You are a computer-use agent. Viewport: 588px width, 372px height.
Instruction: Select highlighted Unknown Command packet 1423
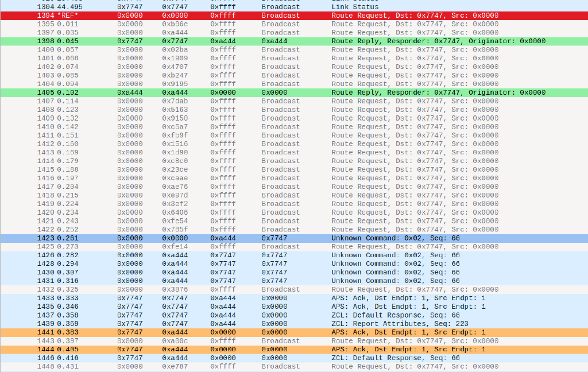[294, 238]
